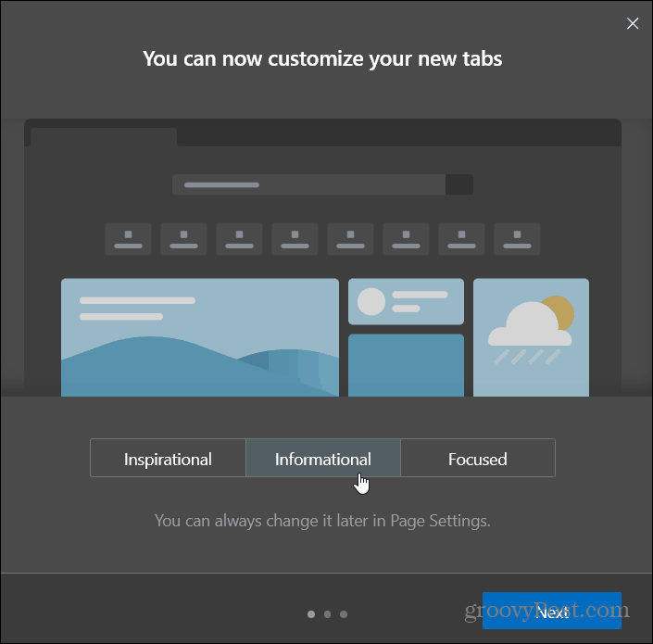The width and height of the screenshot is (653, 644).
Task: Jump to the third page indicator dot
Action: 344,614
